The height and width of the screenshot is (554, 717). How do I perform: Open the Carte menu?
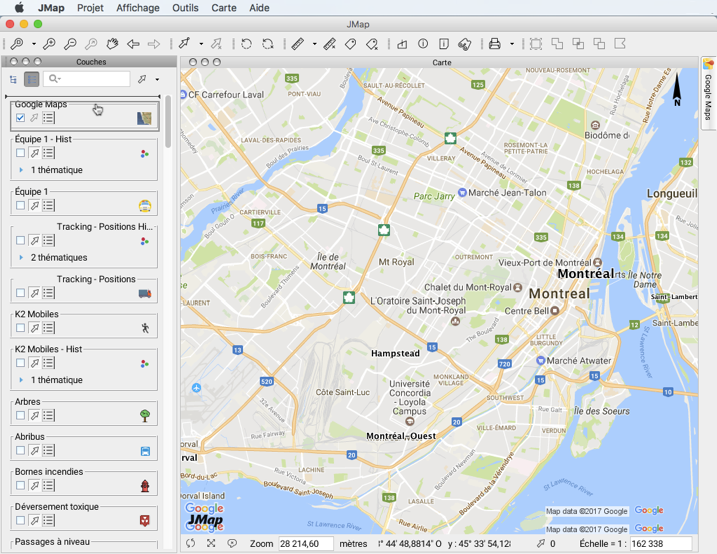click(224, 8)
